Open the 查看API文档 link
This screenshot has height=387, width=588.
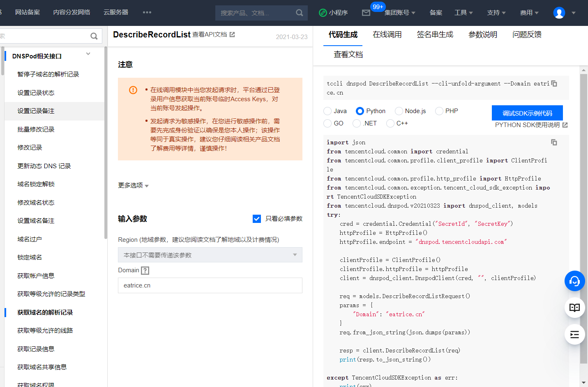pyautogui.click(x=210, y=35)
